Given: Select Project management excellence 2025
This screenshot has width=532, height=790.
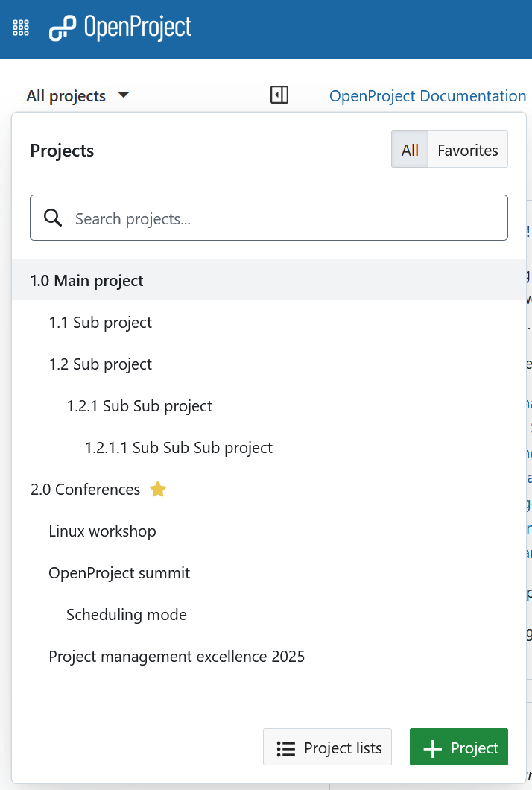Looking at the screenshot, I should pyautogui.click(x=177, y=657).
